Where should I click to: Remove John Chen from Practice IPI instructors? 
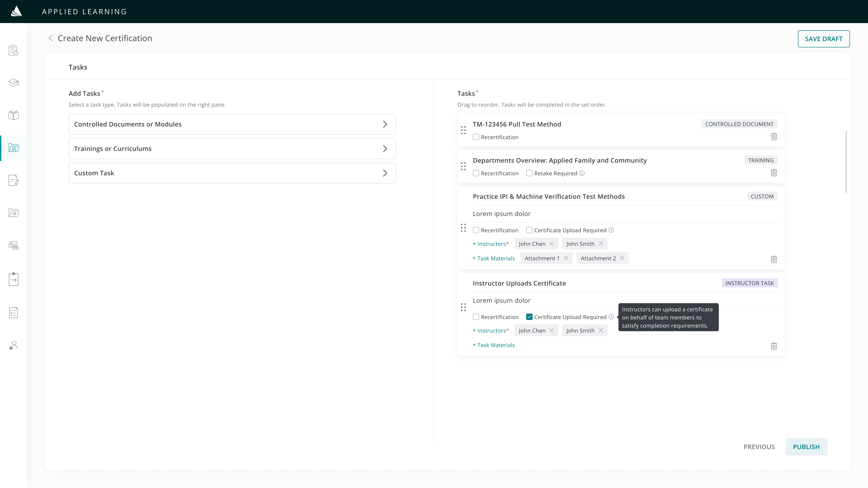(552, 244)
